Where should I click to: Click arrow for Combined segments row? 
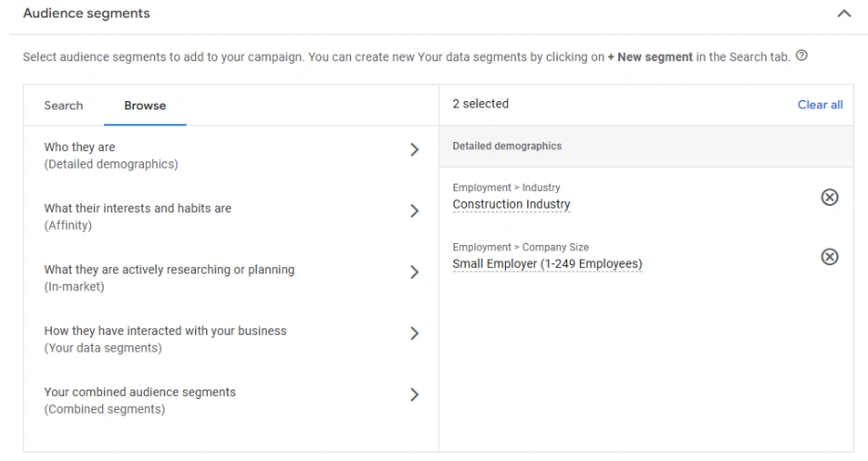coord(414,395)
